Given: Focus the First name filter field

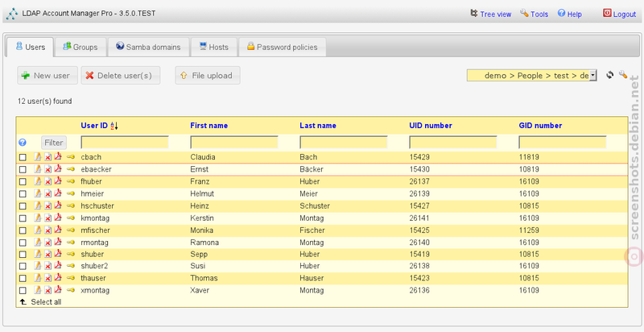Looking at the screenshot, I should tap(234, 142).
